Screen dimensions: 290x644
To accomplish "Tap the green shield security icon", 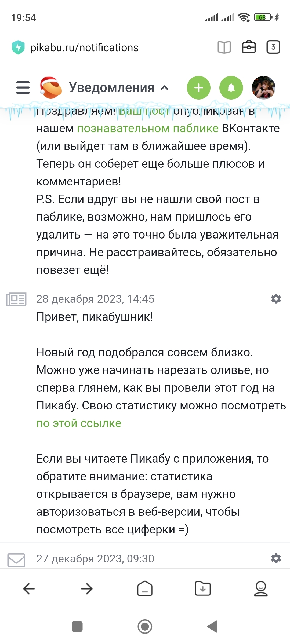I will tap(18, 47).
